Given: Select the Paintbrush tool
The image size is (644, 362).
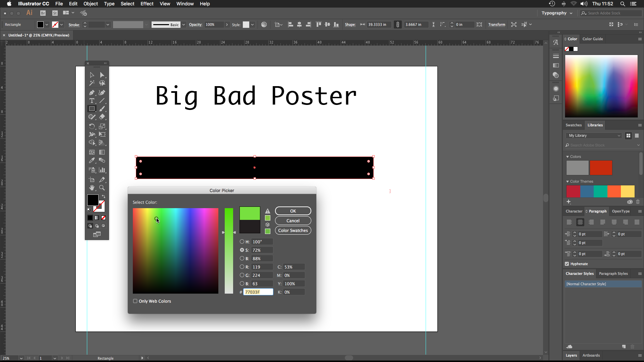Looking at the screenshot, I should pos(102,109).
